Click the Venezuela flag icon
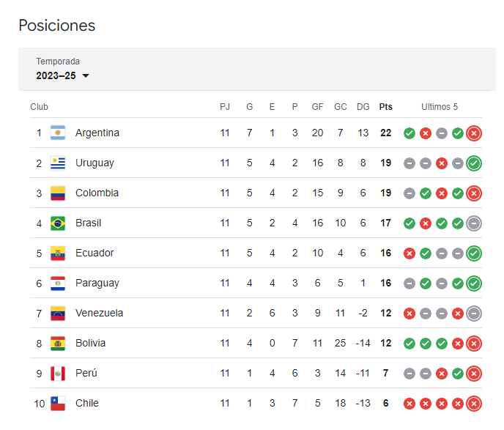The image size is (504, 430). pos(58,314)
